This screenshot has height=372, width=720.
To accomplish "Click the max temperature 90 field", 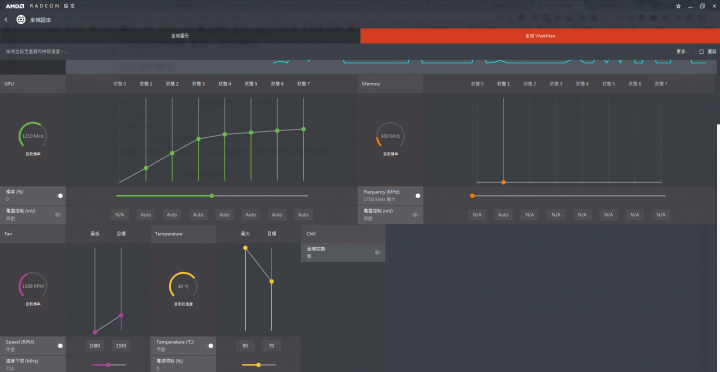I will pyautogui.click(x=245, y=346).
